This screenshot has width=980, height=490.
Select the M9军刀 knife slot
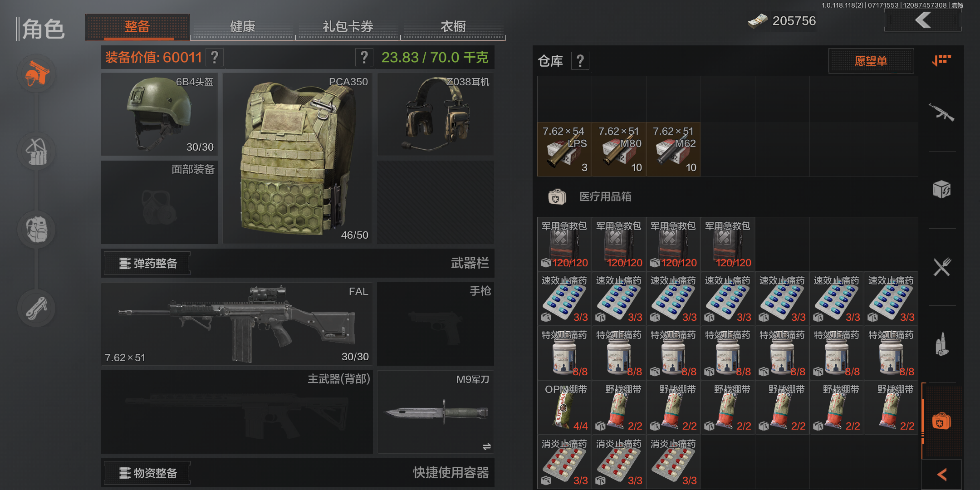pos(436,412)
